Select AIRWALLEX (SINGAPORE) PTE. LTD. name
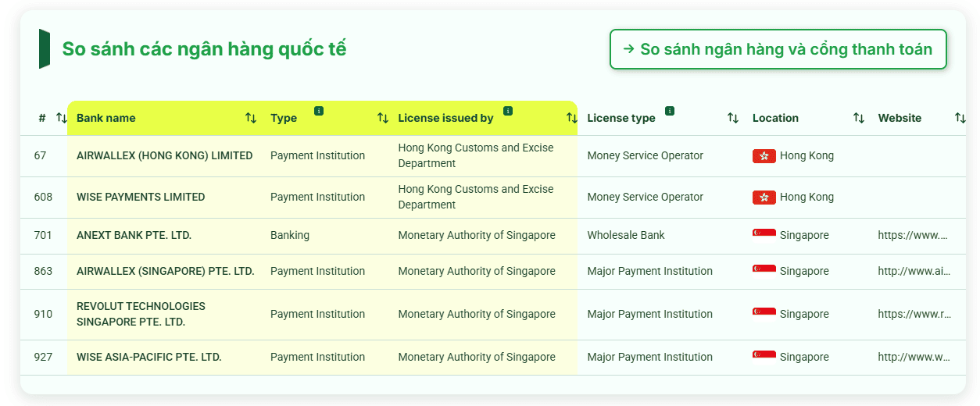 coord(166,271)
